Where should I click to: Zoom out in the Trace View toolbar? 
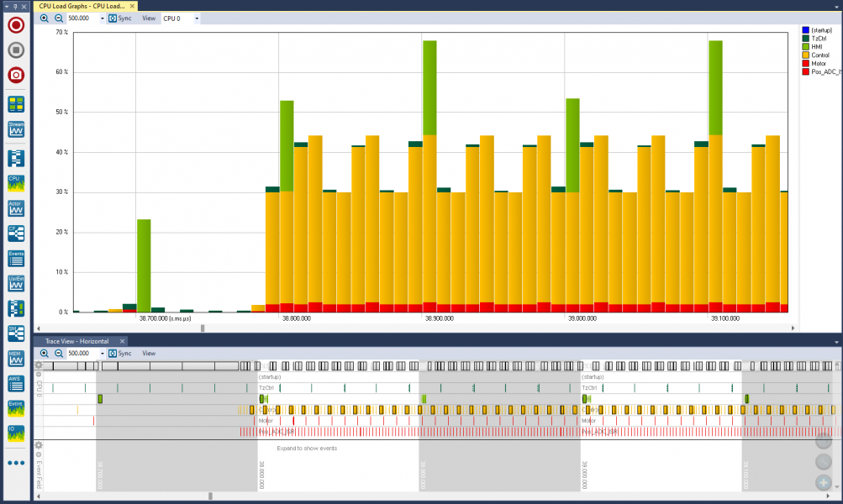coord(59,354)
